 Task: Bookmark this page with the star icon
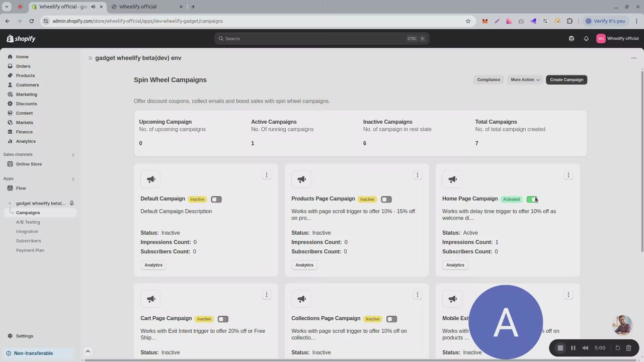(468, 21)
